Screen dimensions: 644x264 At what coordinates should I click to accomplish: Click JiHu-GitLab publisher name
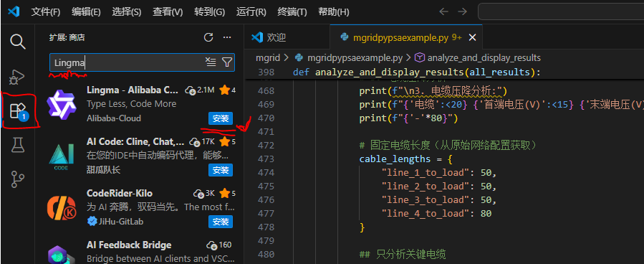coord(121,222)
